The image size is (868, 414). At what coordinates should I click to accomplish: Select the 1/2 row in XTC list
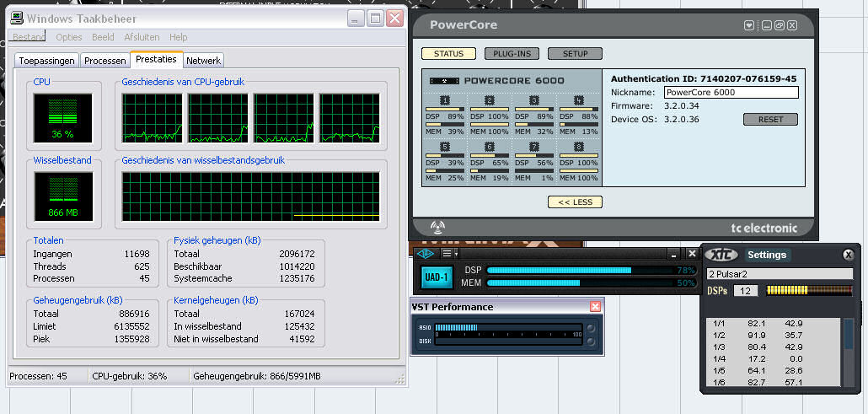click(x=774, y=336)
